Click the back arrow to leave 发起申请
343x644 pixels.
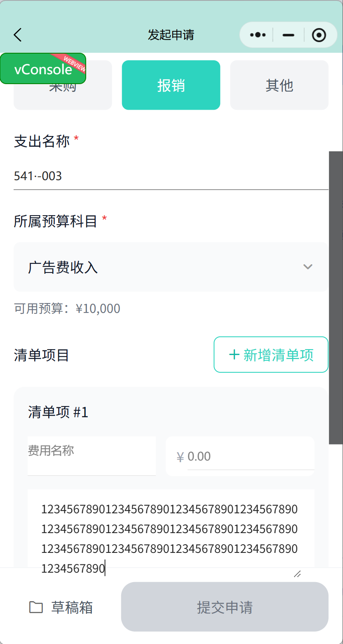coord(17,35)
